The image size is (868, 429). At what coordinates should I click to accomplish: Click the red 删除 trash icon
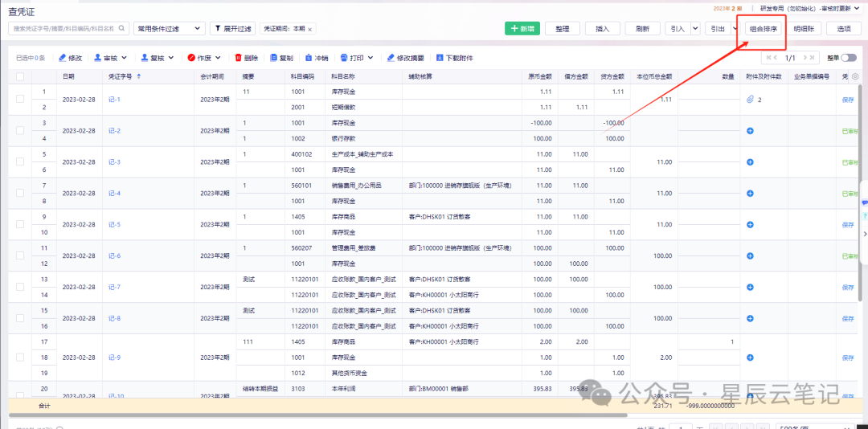[x=238, y=58]
